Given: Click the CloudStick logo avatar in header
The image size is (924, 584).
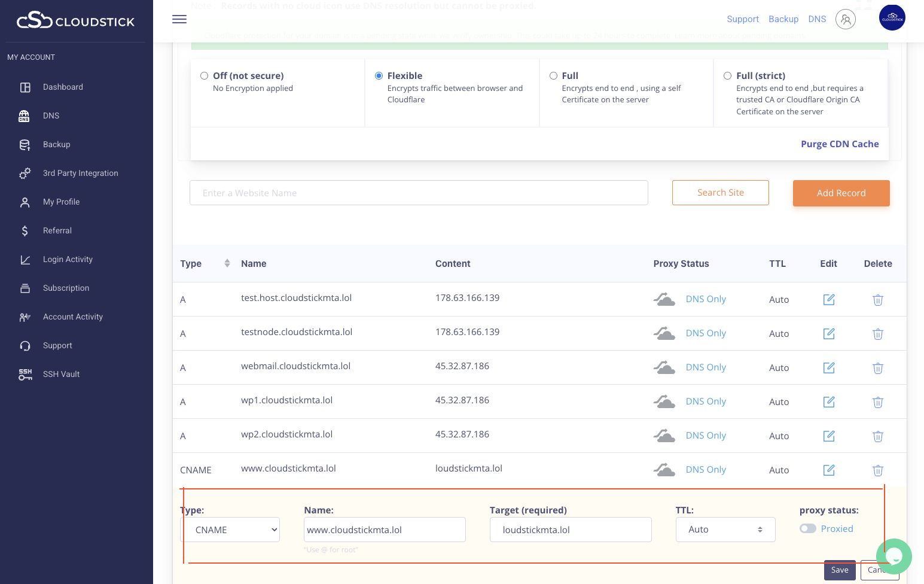Looking at the screenshot, I should (892, 18).
